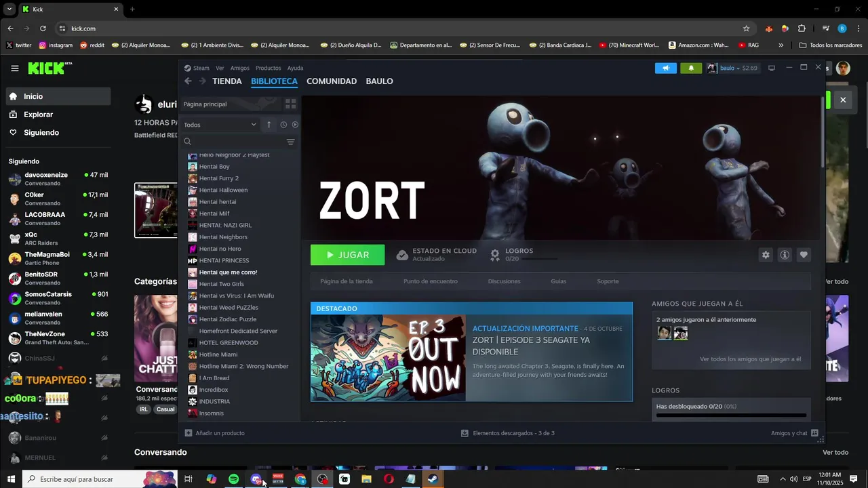
Task: Select the BIBLIOTECA tab
Action: click(274, 81)
